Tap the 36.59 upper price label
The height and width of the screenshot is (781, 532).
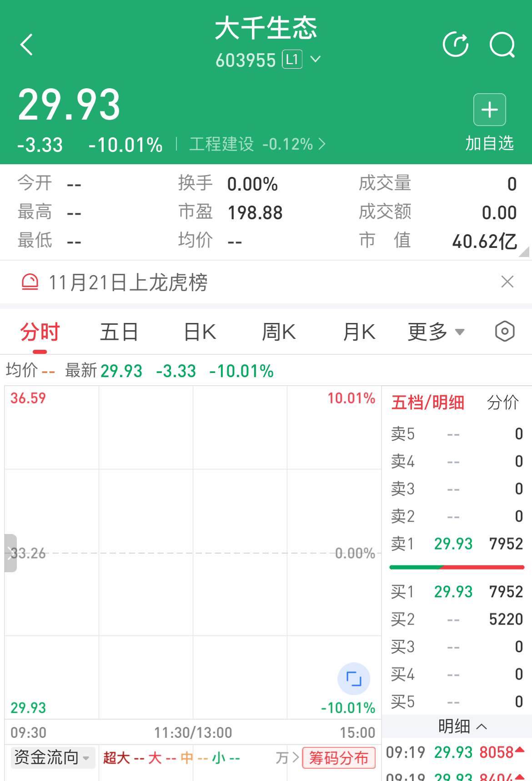[28, 398]
